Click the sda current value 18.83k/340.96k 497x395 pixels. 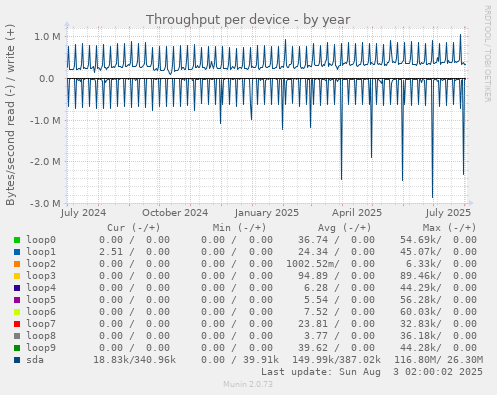[x=134, y=360]
